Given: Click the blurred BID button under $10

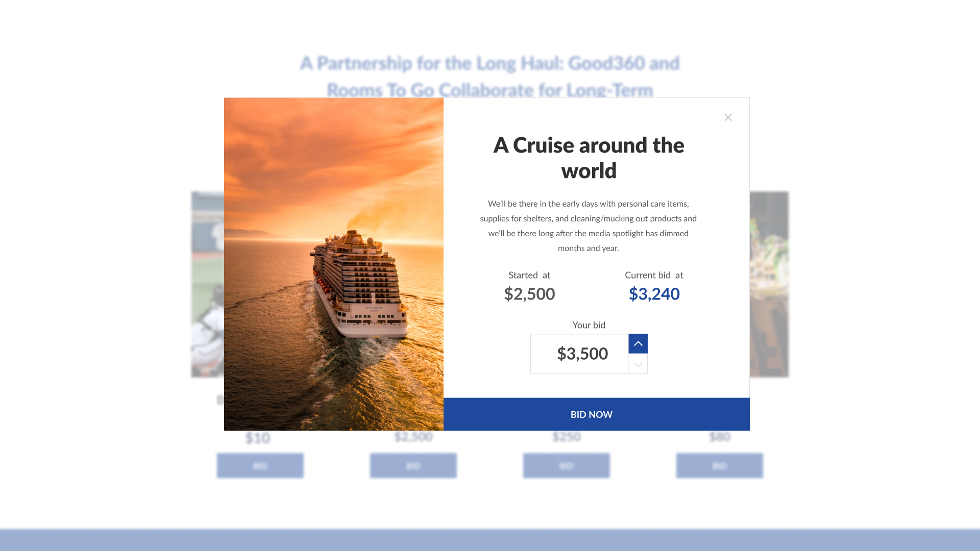Looking at the screenshot, I should (x=260, y=466).
